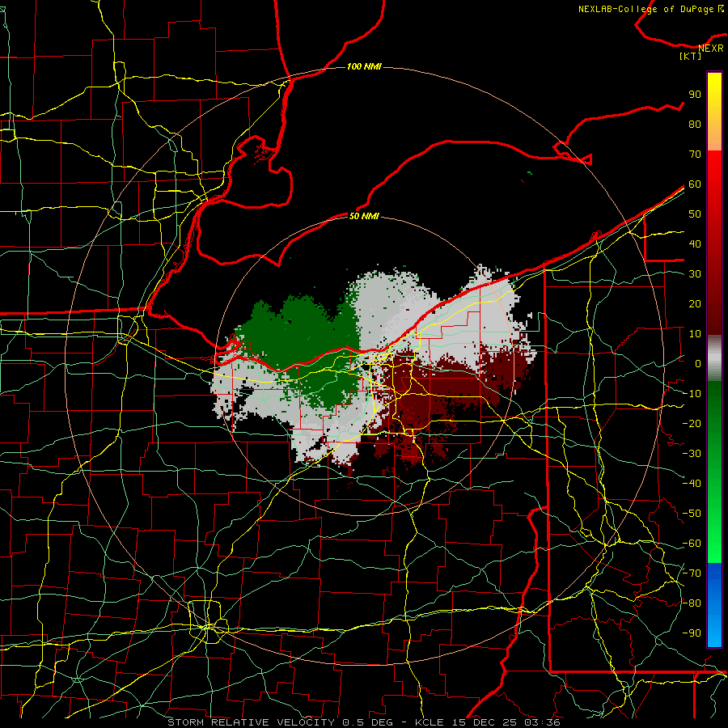Click the -30 value on velocity scale
The width and height of the screenshot is (728, 728).
click(692, 454)
